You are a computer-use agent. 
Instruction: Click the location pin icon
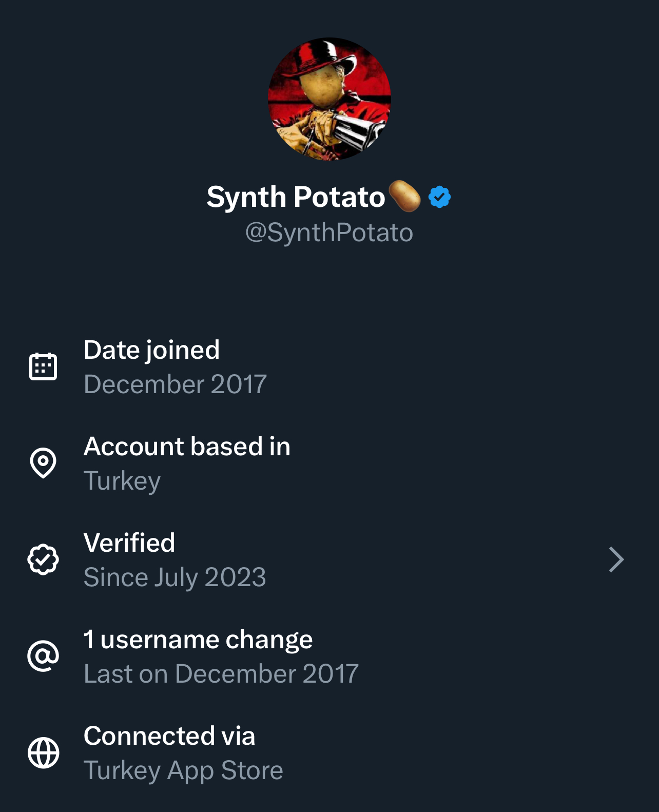[43, 462]
